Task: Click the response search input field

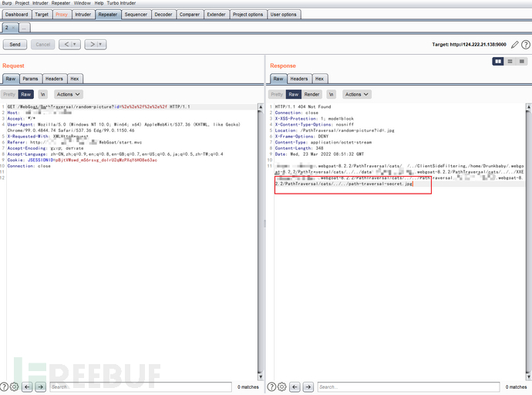Action: pos(409,387)
